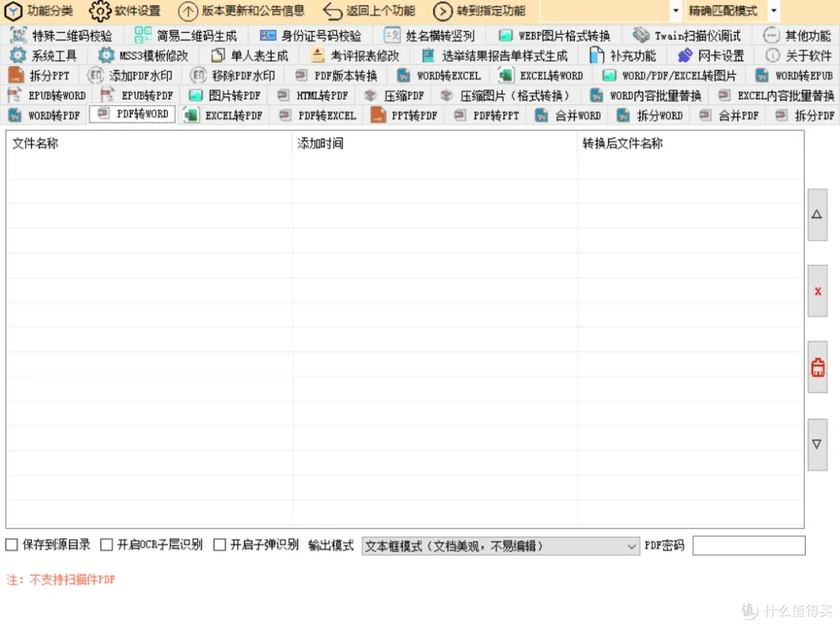840x628 pixels.
Task: Open 软件设置 gear settings
Action: pos(125,11)
